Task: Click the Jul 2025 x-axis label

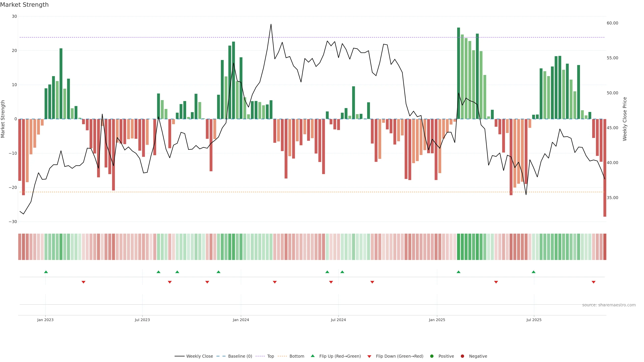Action: coord(534,320)
